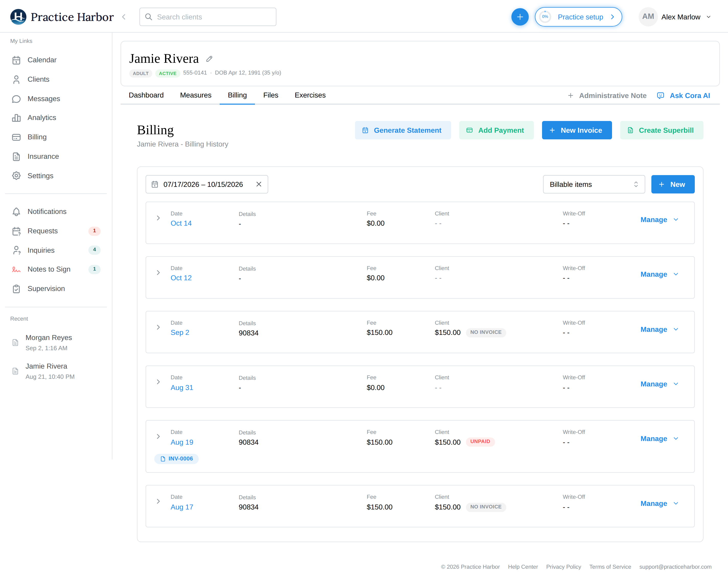Open the Aug 19 date link
Image resolution: width=728 pixels, height=585 pixels.
(182, 442)
